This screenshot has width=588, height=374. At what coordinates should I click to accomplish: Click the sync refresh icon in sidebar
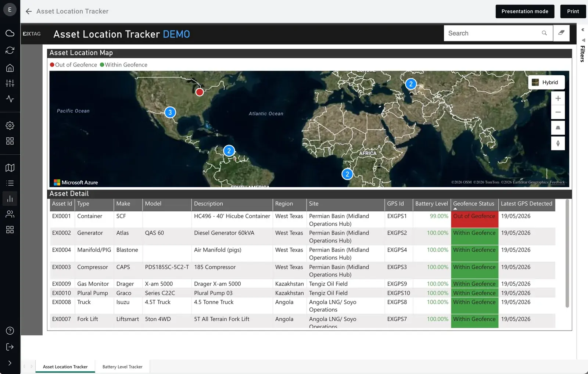pyautogui.click(x=10, y=50)
